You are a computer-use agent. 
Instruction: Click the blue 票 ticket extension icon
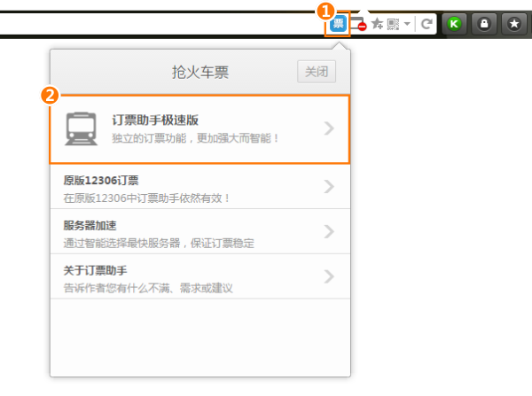click(338, 23)
